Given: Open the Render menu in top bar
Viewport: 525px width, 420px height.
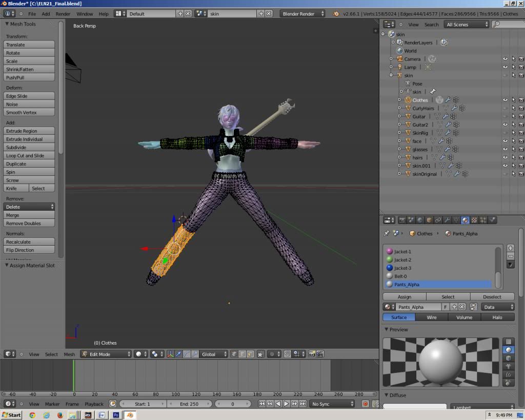Looking at the screenshot, I should pos(63,14).
